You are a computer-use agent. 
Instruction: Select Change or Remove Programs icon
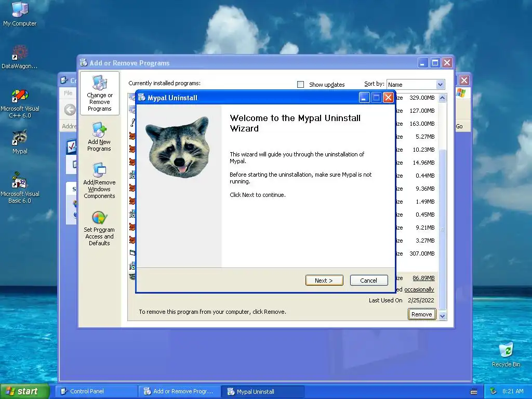pyautogui.click(x=99, y=93)
